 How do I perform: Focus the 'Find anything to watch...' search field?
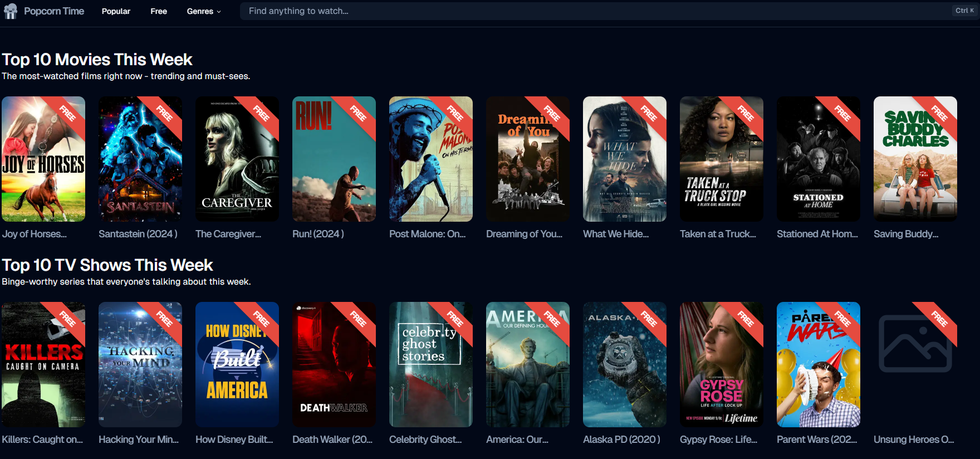coord(609,11)
